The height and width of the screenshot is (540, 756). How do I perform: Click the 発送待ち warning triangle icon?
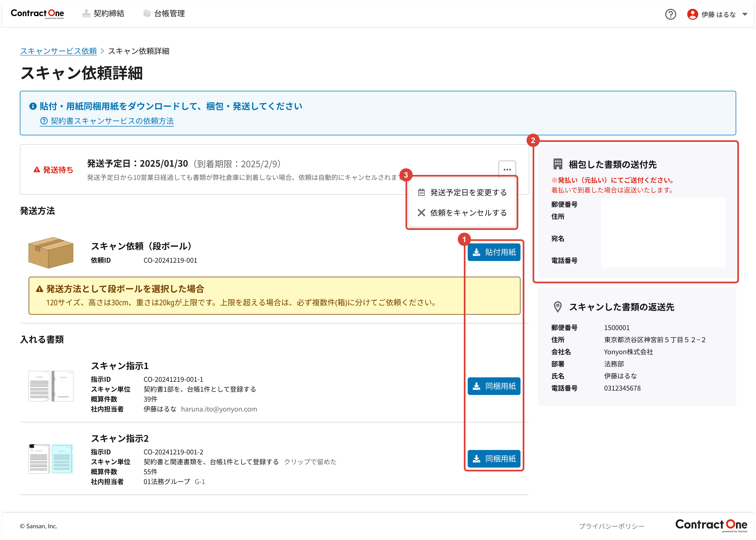pyautogui.click(x=36, y=170)
